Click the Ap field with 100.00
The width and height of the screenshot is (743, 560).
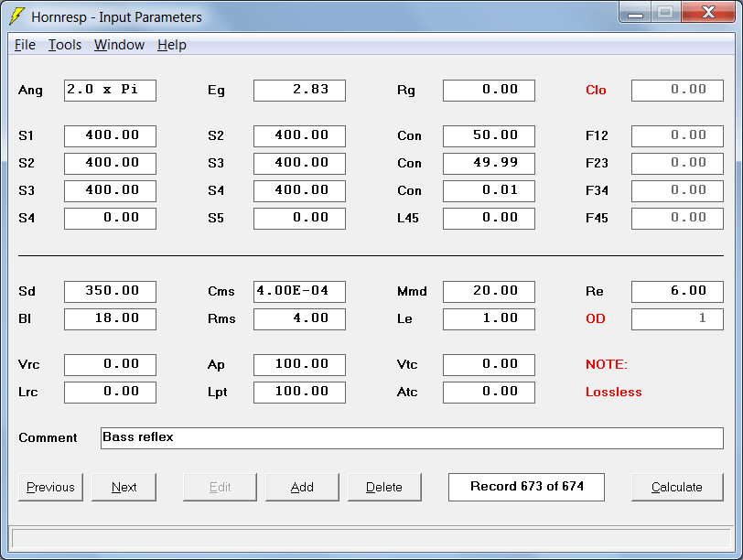[299, 365]
